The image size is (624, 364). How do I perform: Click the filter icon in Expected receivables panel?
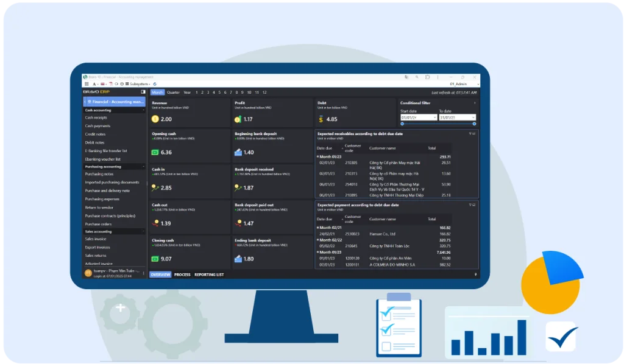tap(470, 133)
